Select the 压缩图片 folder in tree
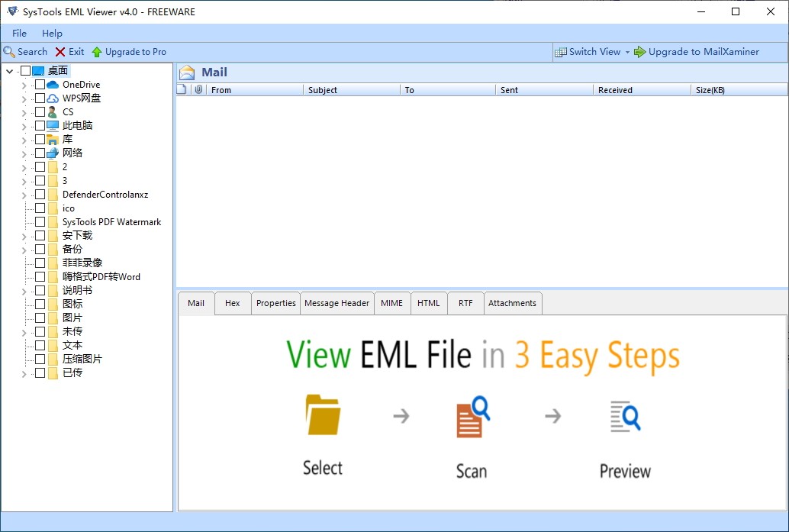The image size is (789, 532). [82, 360]
